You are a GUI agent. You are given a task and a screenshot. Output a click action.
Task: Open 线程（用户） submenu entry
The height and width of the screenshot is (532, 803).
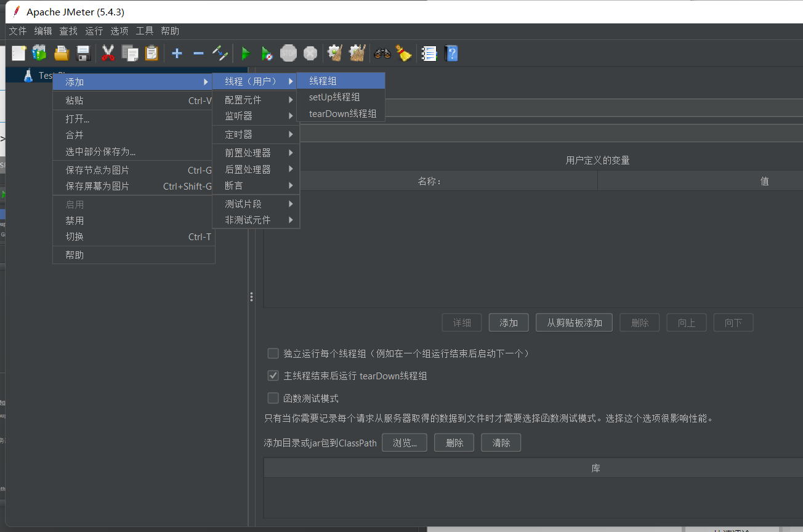pos(256,81)
